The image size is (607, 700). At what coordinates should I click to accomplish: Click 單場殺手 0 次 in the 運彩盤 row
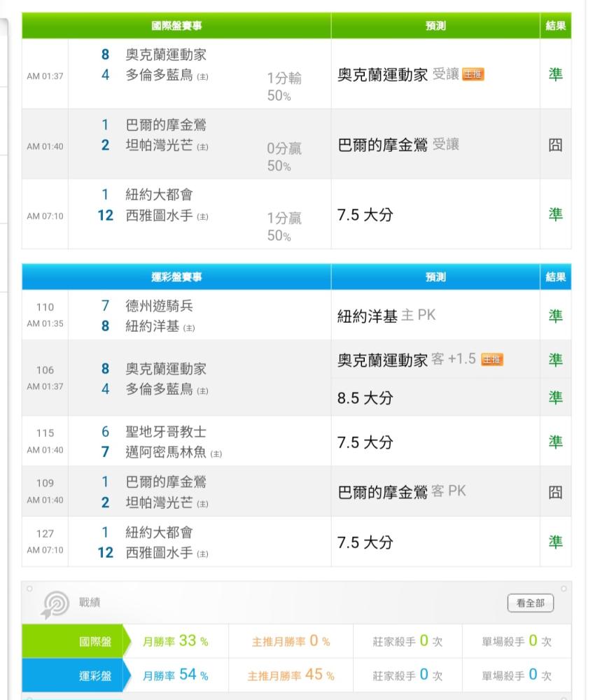[517, 675]
